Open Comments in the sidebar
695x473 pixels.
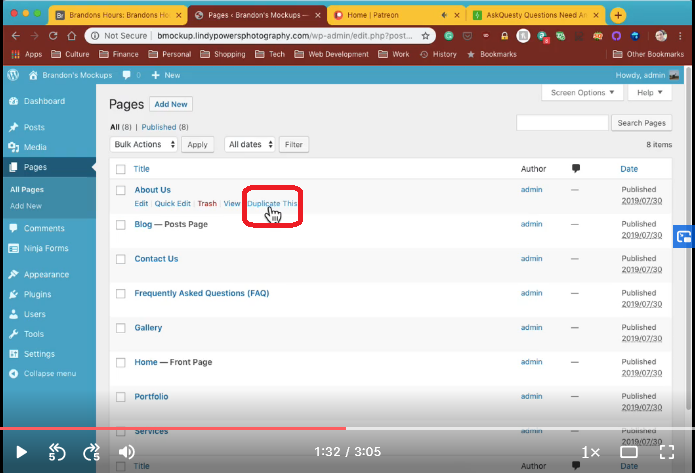click(44, 228)
